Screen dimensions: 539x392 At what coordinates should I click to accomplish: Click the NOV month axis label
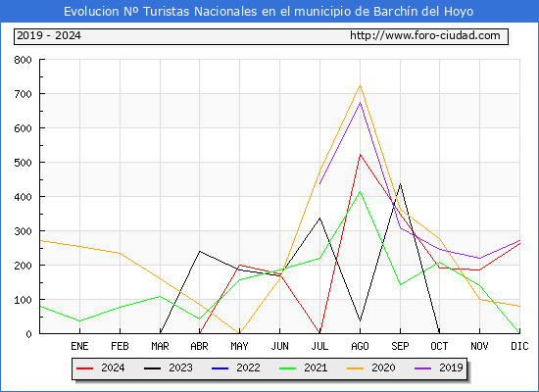pos(479,346)
